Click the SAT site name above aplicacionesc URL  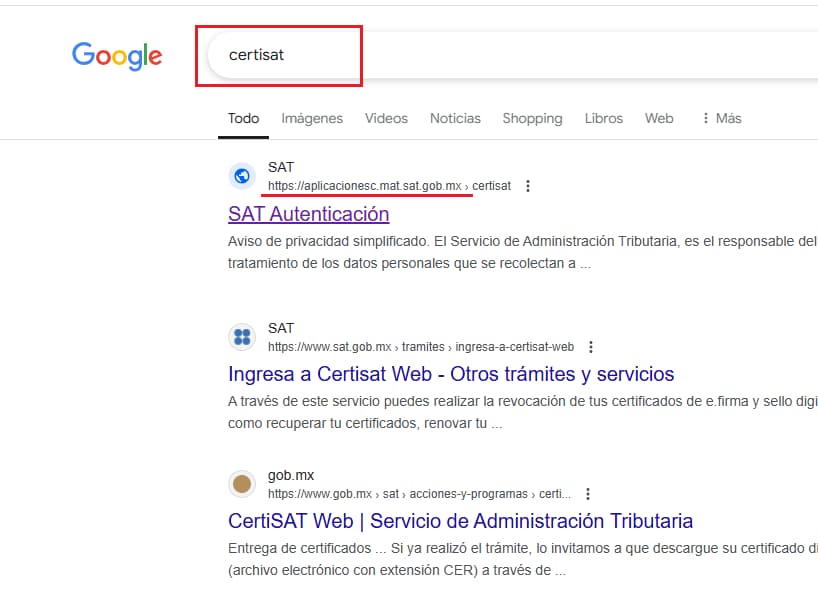pyautogui.click(x=281, y=167)
